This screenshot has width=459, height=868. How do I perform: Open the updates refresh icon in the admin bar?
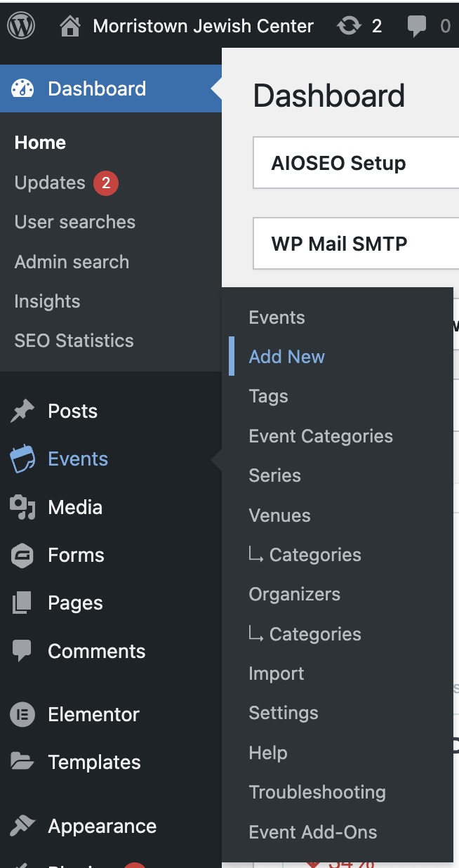pyautogui.click(x=349, y=27)
